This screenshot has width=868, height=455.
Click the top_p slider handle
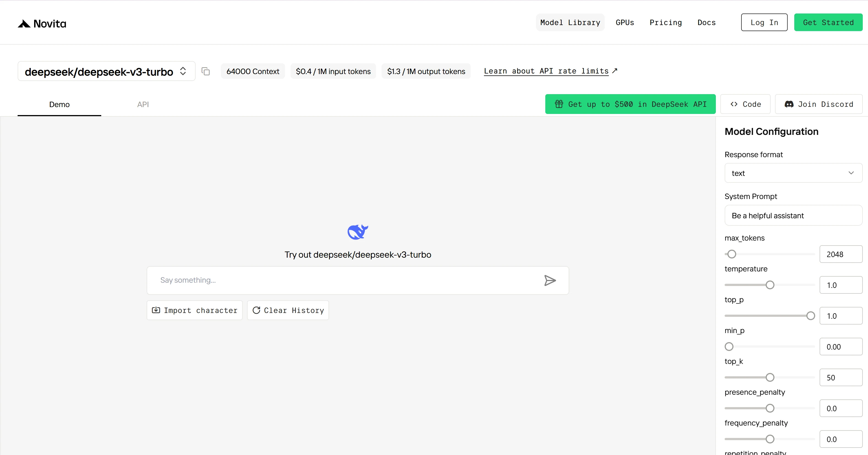click(x=811, y=316)
